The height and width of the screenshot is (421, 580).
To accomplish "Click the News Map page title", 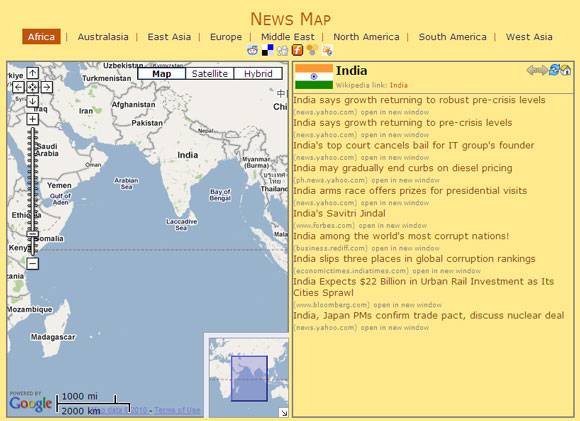I will (x=291, y=19).
